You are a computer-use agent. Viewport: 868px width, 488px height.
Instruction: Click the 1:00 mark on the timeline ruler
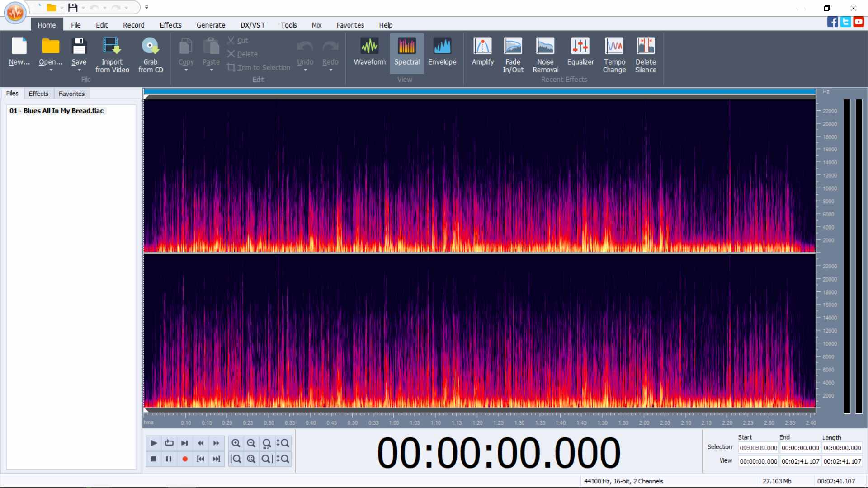(394, 423)
